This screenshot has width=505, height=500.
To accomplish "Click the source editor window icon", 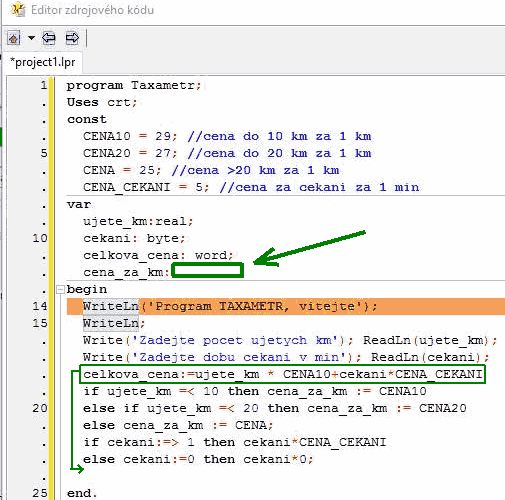I will (x=17, y=9).
